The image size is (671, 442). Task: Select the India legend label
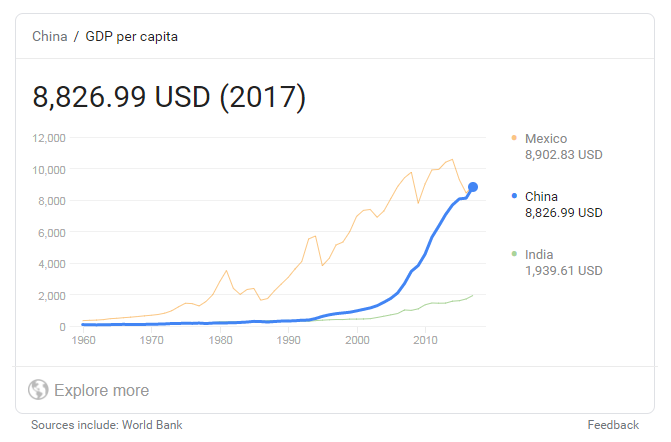point(539,255)
